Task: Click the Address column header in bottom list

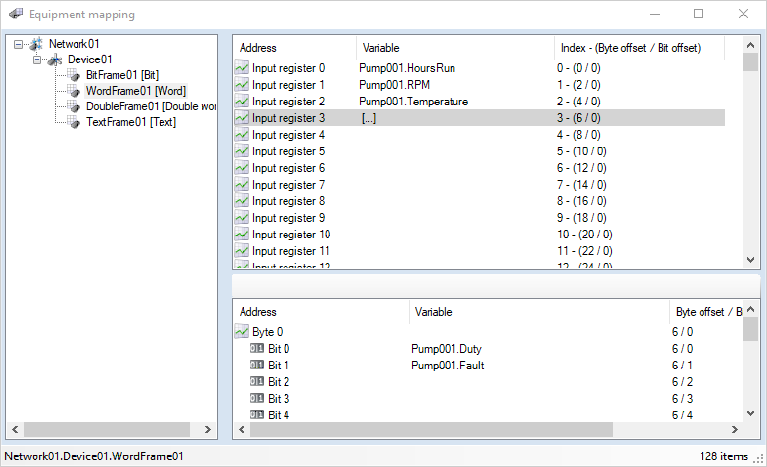Action: point(320,312)
